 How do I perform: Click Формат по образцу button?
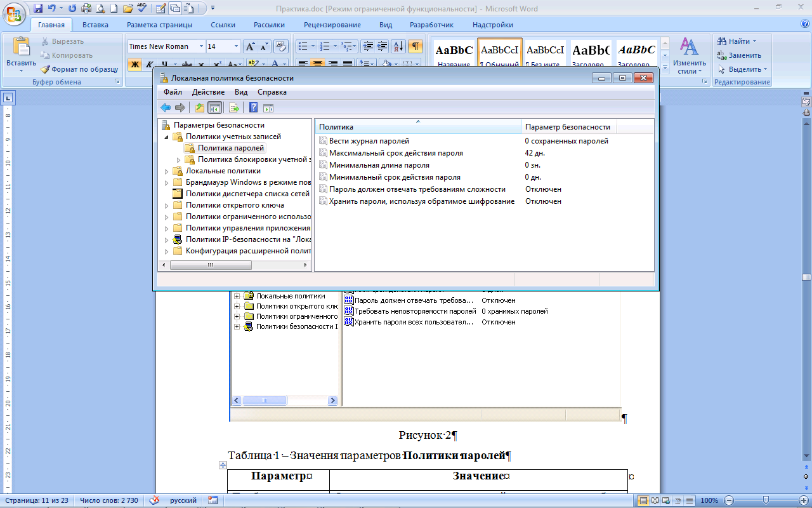pos(80,69)
